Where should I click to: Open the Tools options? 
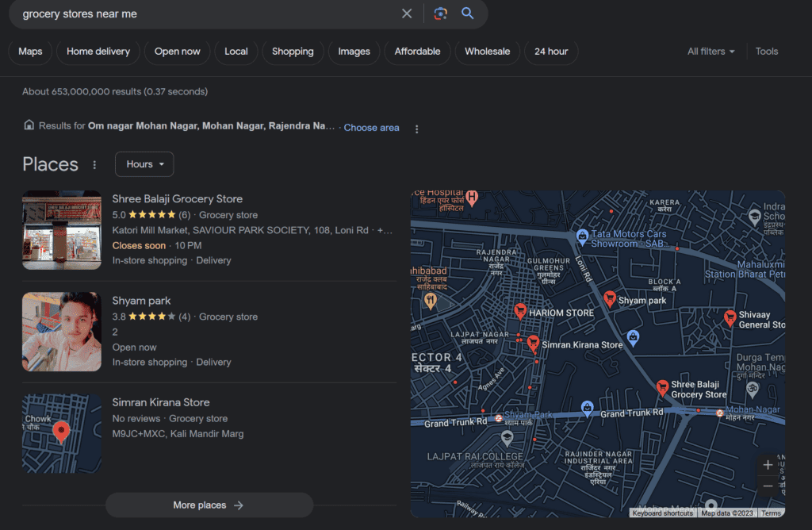766,51
